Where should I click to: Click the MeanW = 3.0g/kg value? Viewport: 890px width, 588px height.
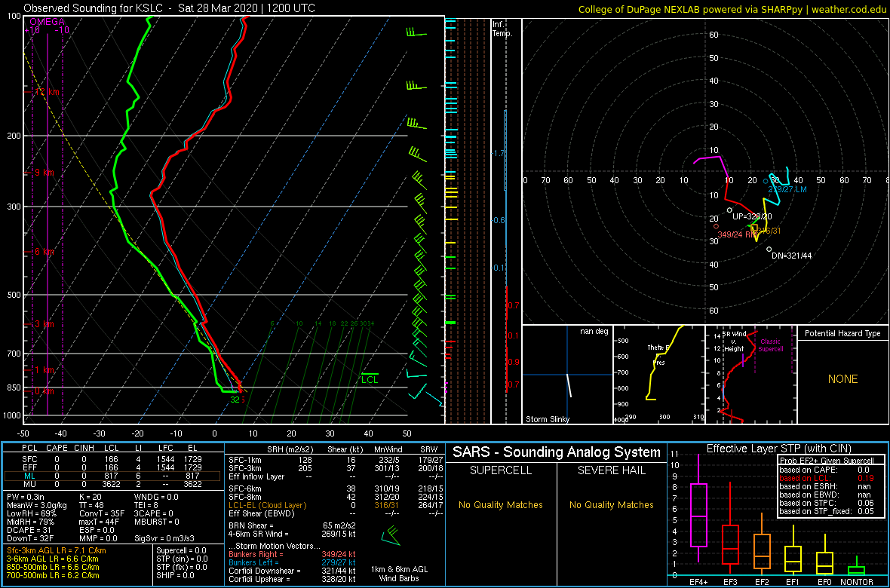coord(38,505)
